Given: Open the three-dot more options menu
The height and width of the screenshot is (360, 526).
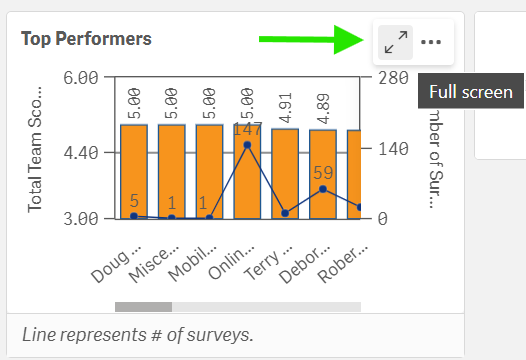Looking at the screenshot, I should (x=431, y=42).
